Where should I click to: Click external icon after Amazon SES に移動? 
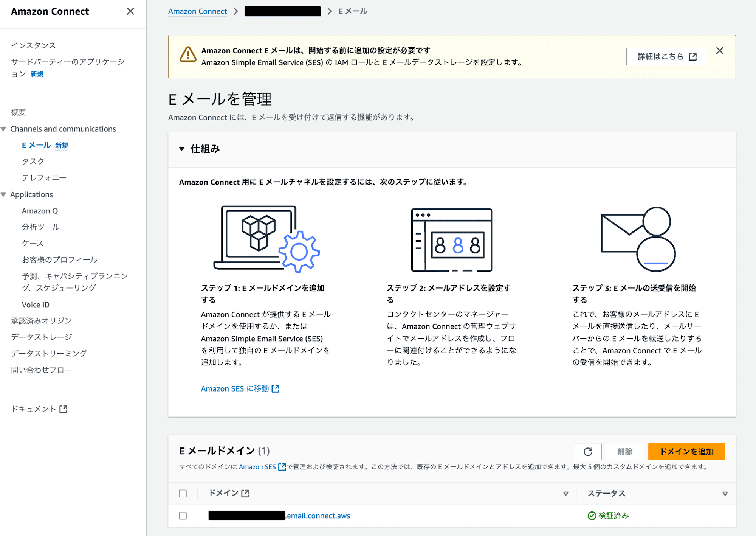click(x=276, y=388)
